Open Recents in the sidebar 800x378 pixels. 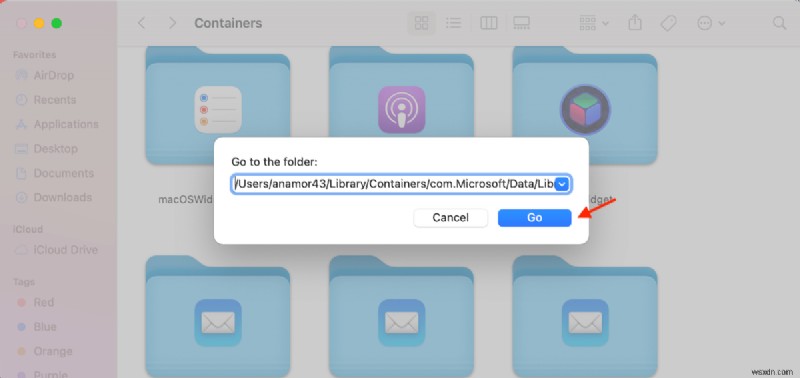pyautogui.click(x=46, y=100)
